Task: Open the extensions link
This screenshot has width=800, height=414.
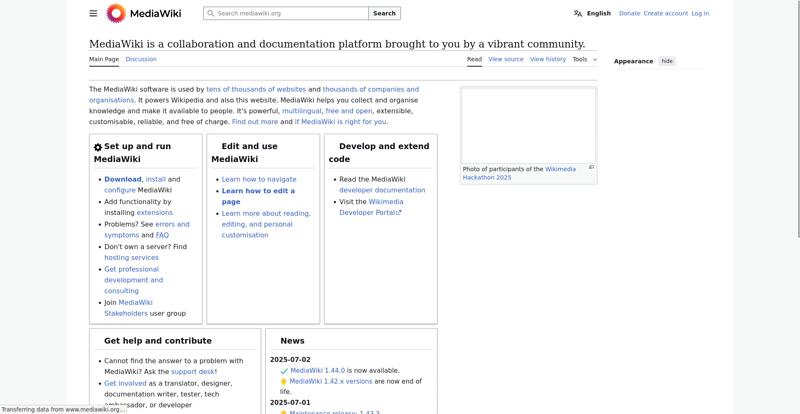Action: click(155, 213)
